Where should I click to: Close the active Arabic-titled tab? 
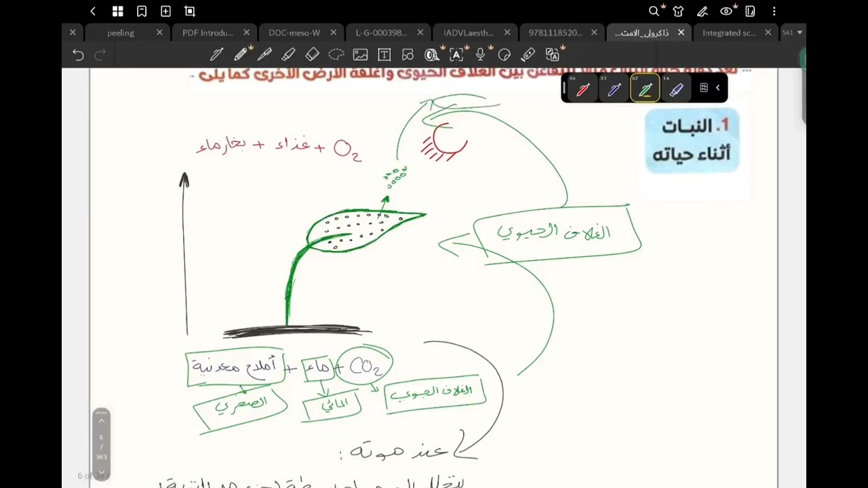681,32
